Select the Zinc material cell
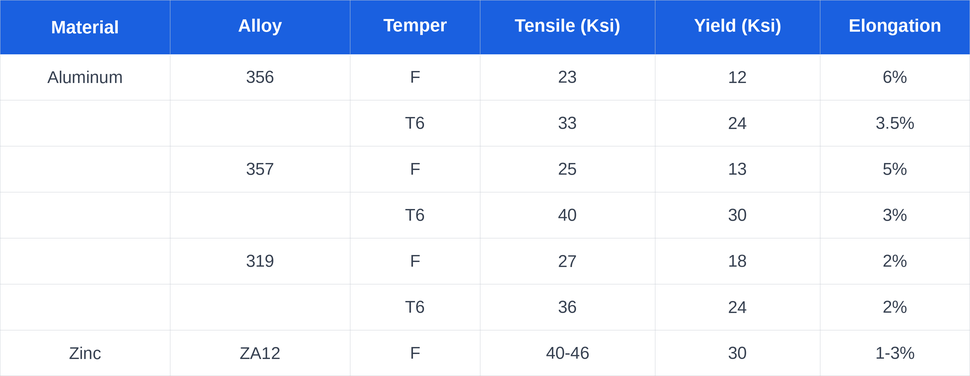This screenshot has width=970, height=376. [x=85, y=353]
